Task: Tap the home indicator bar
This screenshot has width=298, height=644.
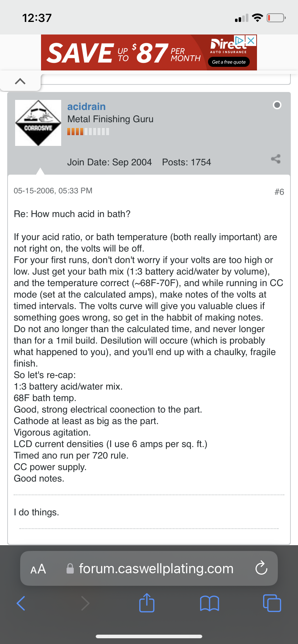Action: click(x=149, y=636)
